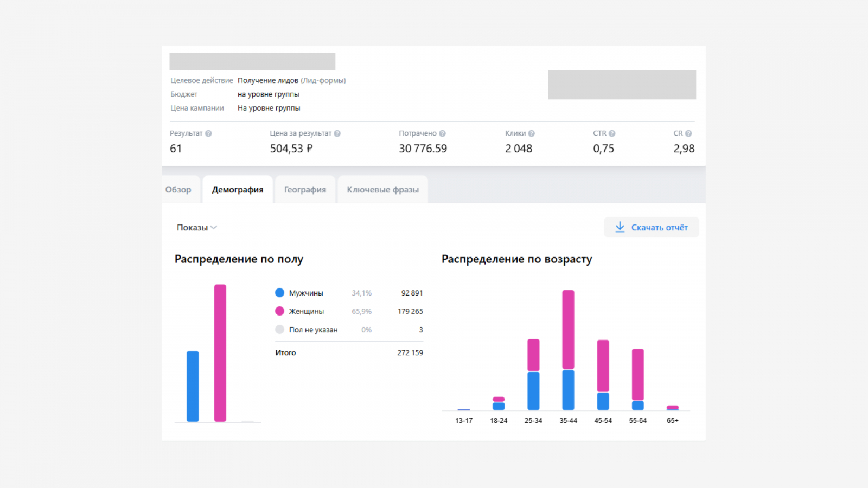The width and height of the screenshot is (868, 488).
Task: Click the CR value 2,98
Action: pos(684,149)
